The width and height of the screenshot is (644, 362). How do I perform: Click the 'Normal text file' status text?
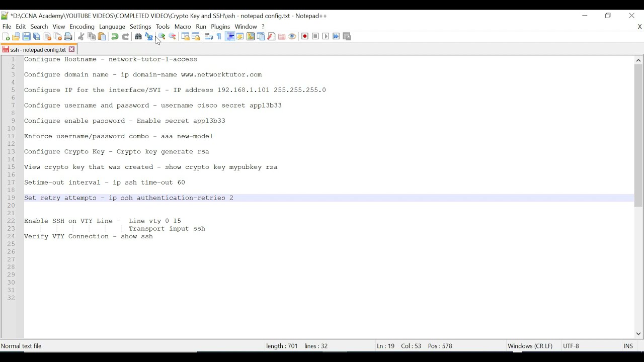point(22,346)
